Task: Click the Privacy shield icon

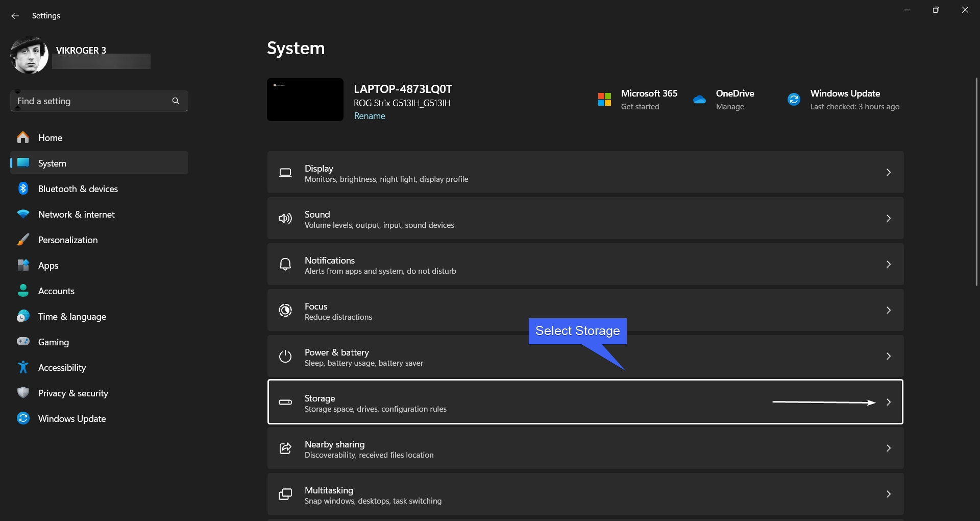Action: (x=23, y=393)
